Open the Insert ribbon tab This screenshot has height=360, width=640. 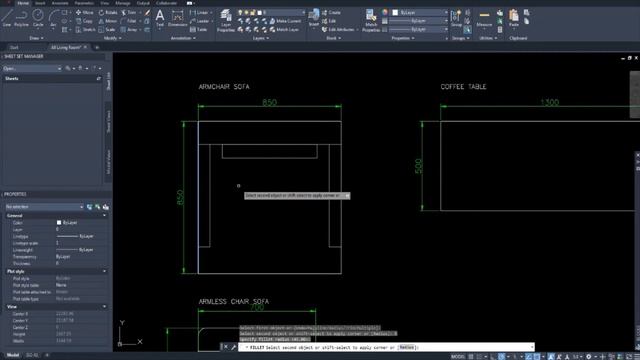click(40, 3)
